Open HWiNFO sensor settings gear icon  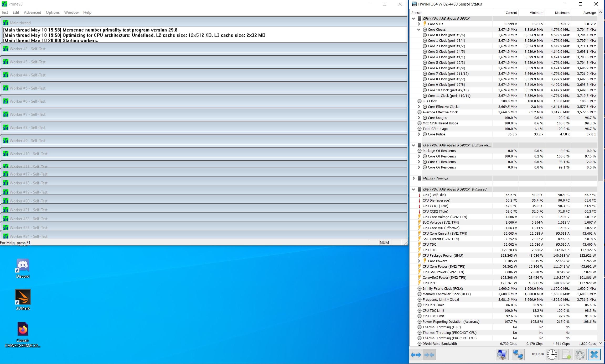coord(580,355)
